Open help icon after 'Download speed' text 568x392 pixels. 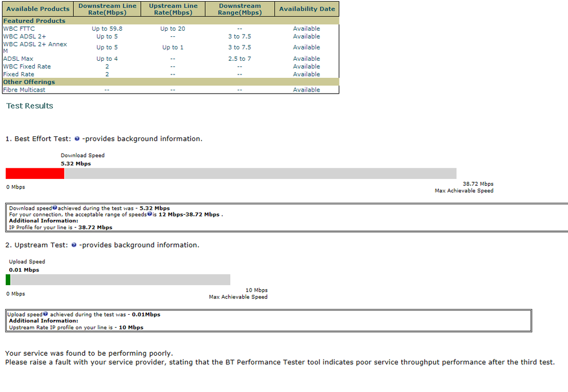[x=55, y=208]
